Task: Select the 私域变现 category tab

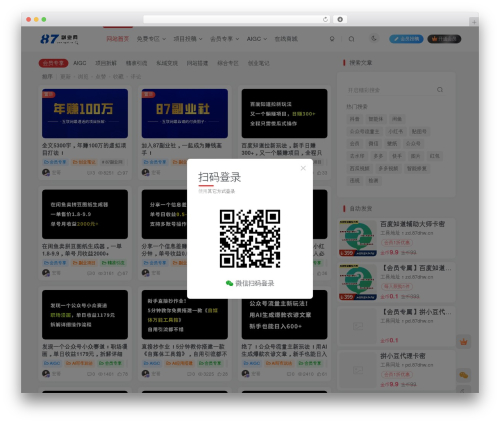Action: pyautogui.click(x=167, y=63)
